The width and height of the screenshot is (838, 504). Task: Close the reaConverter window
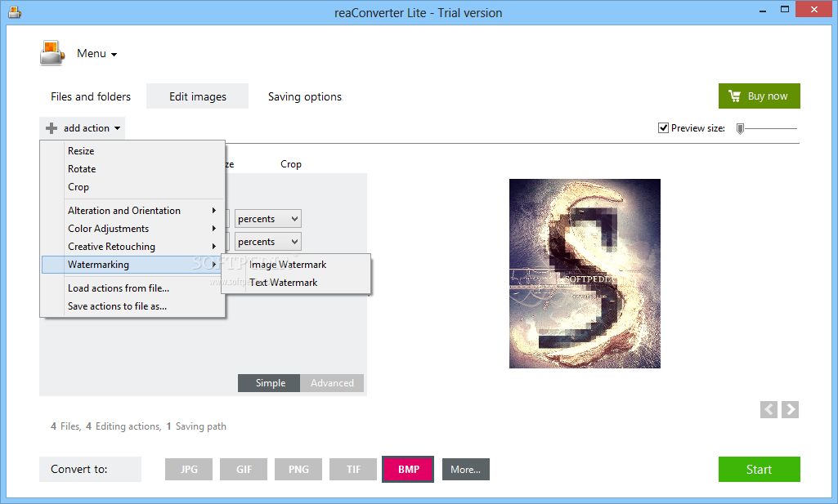[814, 9]
